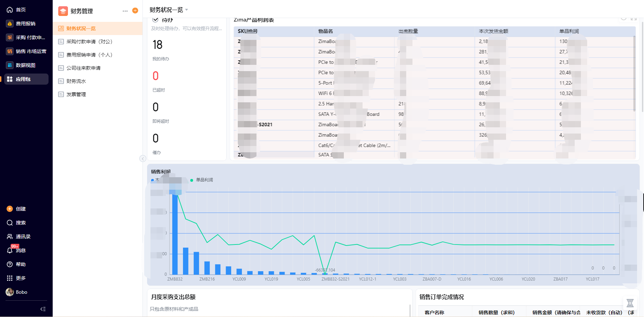This screenshot has height=317, width=644.
Task: Open 财务管理 more options ellipsis
Action: (x=125, y=11)
